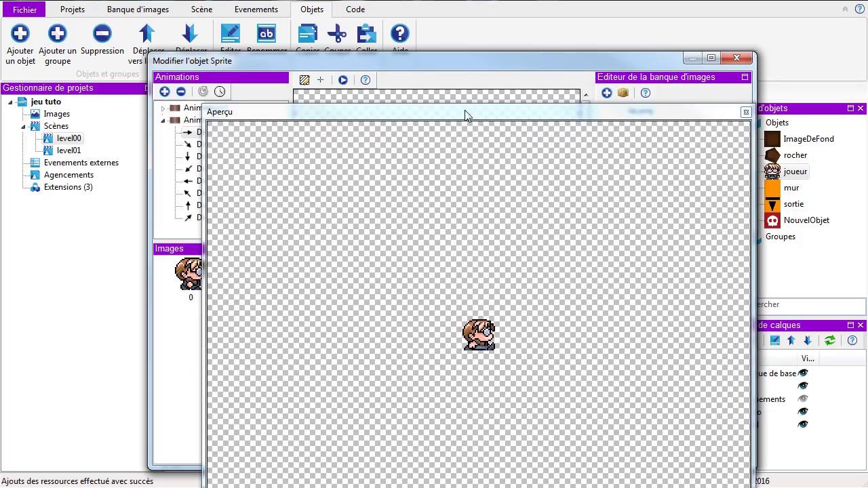Screen dimensions: 868x488
Task: Add image with image bank editor plus icon
Action: click(607, 93)
